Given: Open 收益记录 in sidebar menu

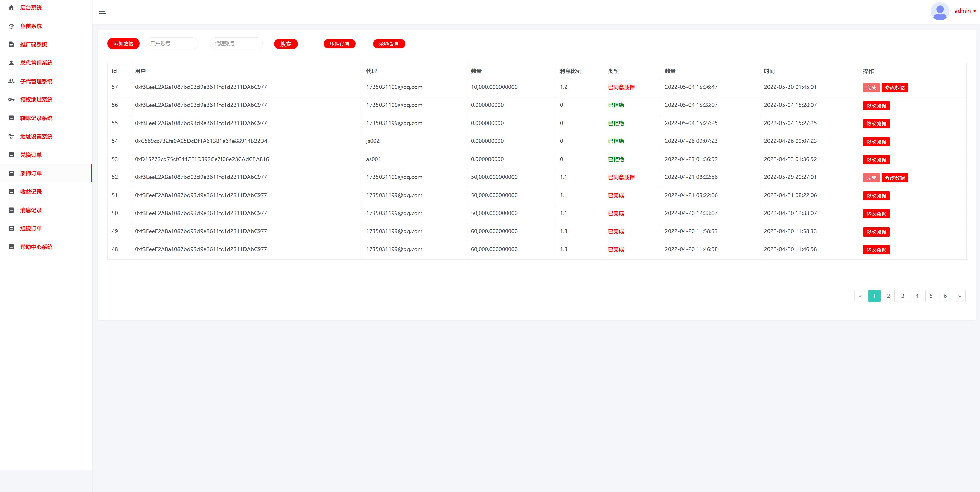Looking at the screenshot, I should click(31, 192).
